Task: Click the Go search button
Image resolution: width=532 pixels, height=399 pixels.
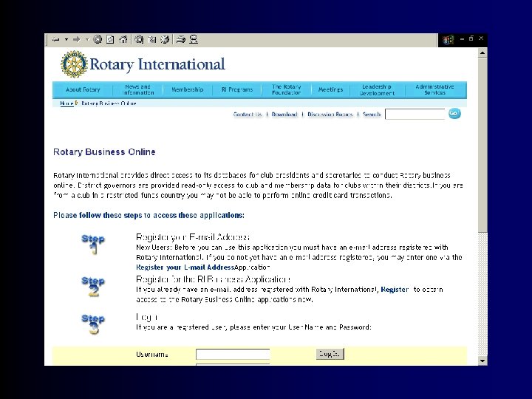Action: (x=454, y=114)
